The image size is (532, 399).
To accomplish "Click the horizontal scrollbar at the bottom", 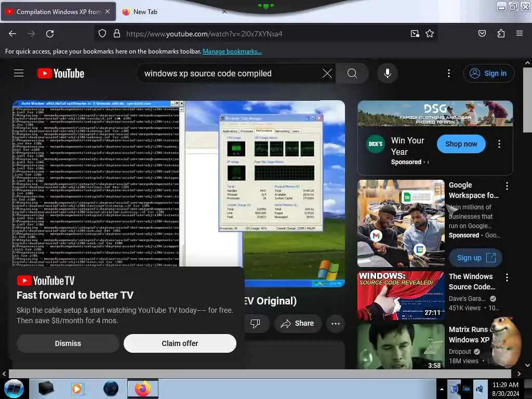I will [x=260, y=374].
